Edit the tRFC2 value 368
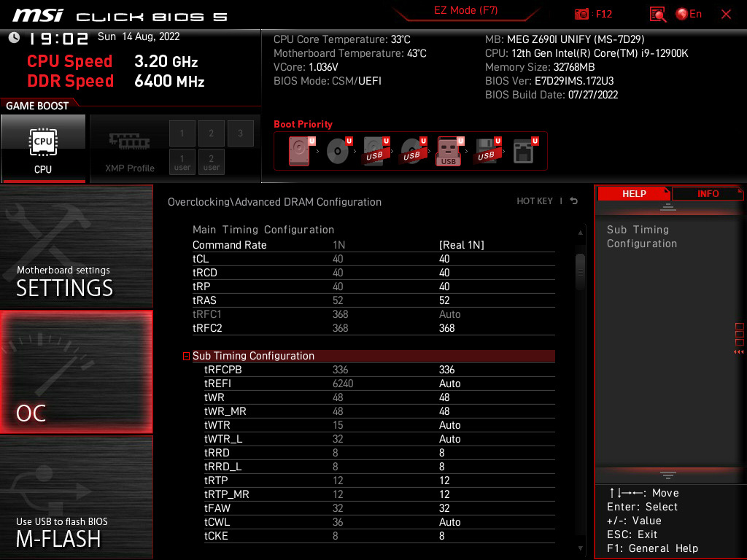This screenshot has height=560, width=747. click(x=446, y=328)
